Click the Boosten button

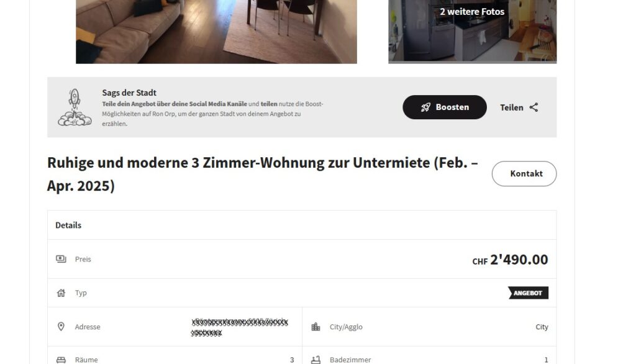pos(445,107)
